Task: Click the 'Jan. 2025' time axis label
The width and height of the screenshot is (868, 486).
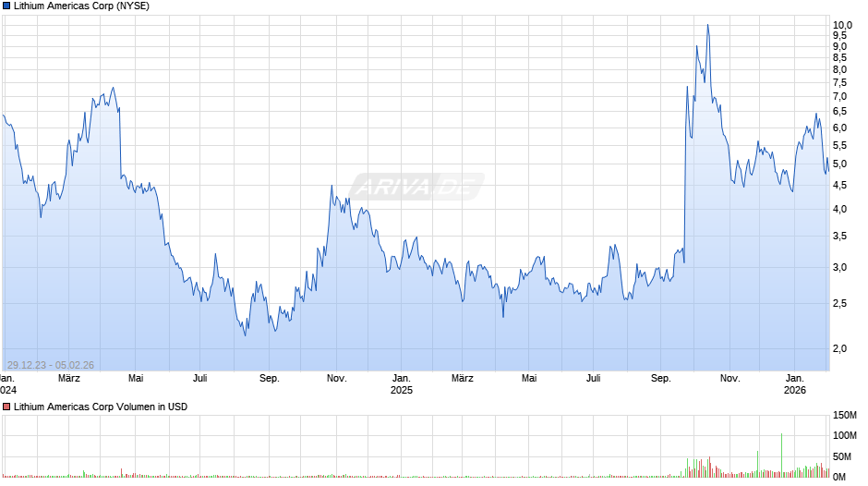Action: [402, 384]
